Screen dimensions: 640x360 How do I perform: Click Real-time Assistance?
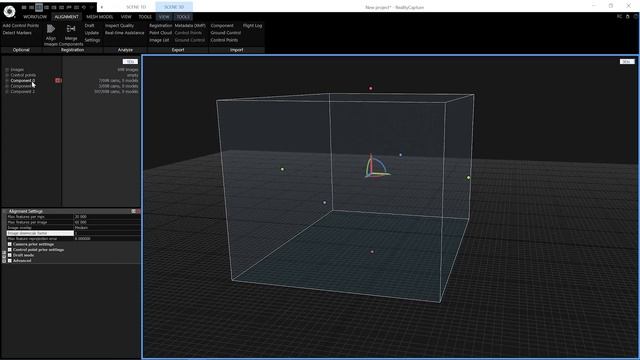pos(124,33)
